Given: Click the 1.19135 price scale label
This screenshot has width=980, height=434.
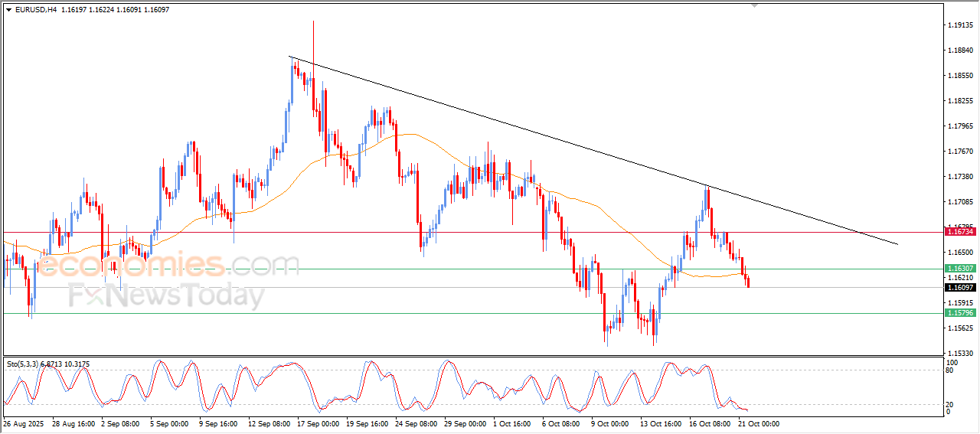Looking at the screenshot, I should click(960, 25).
